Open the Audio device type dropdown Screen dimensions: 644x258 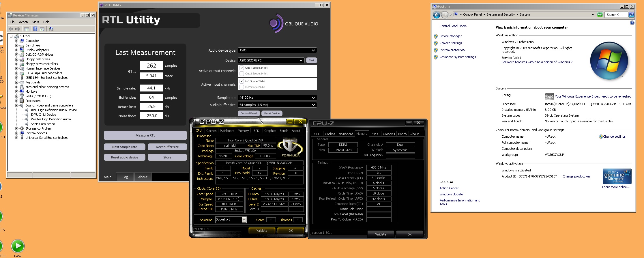pyautogui.click(x=277, y=50)
